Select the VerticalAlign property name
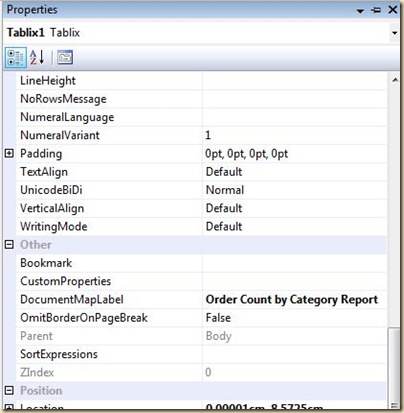The width and height of the screenshot is (404, 413). pyautogui.click(x=52, y=208)
